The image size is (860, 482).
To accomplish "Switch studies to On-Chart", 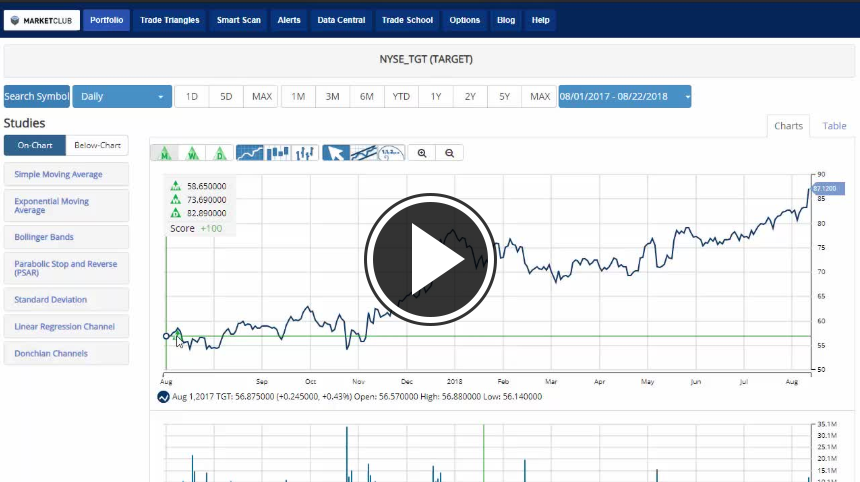I will (x=35, y=145).
